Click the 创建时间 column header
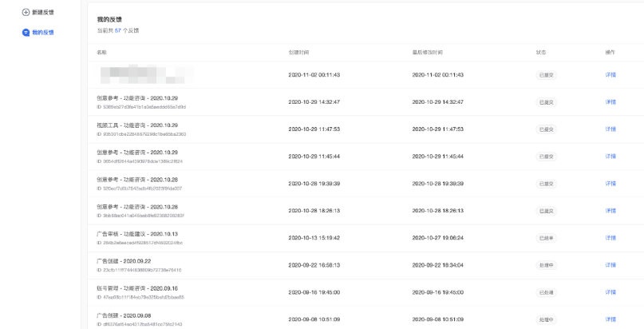 298,52
